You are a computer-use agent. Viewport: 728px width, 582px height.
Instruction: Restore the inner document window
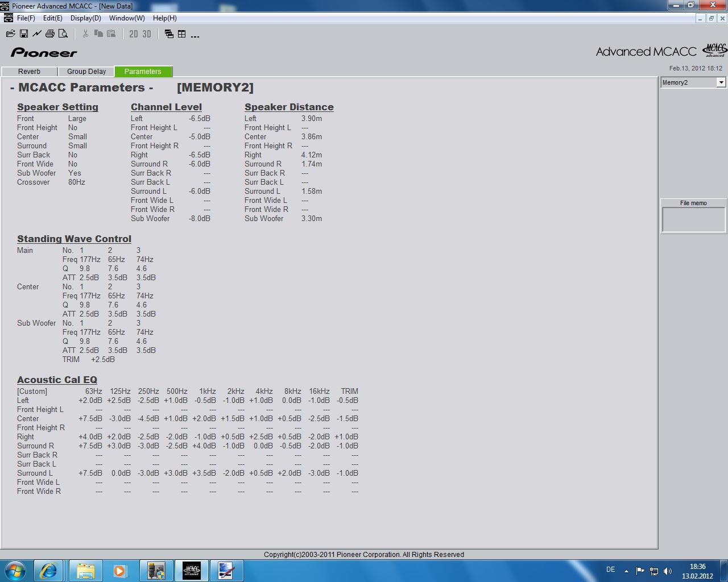tap(711, 18)
